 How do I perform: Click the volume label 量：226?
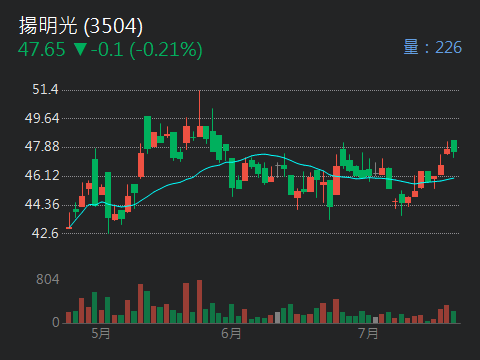coord(433,47)
